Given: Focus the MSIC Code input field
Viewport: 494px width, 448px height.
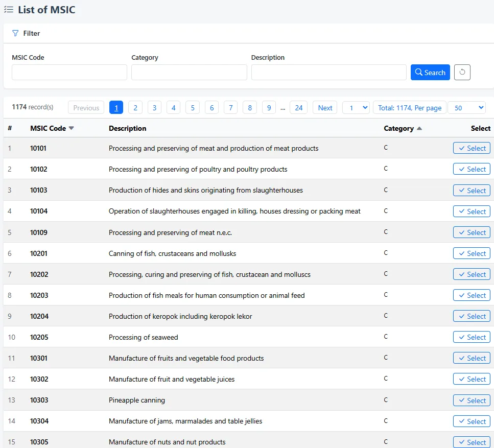Looking at the screenshot, I should [x=69, y=72].
